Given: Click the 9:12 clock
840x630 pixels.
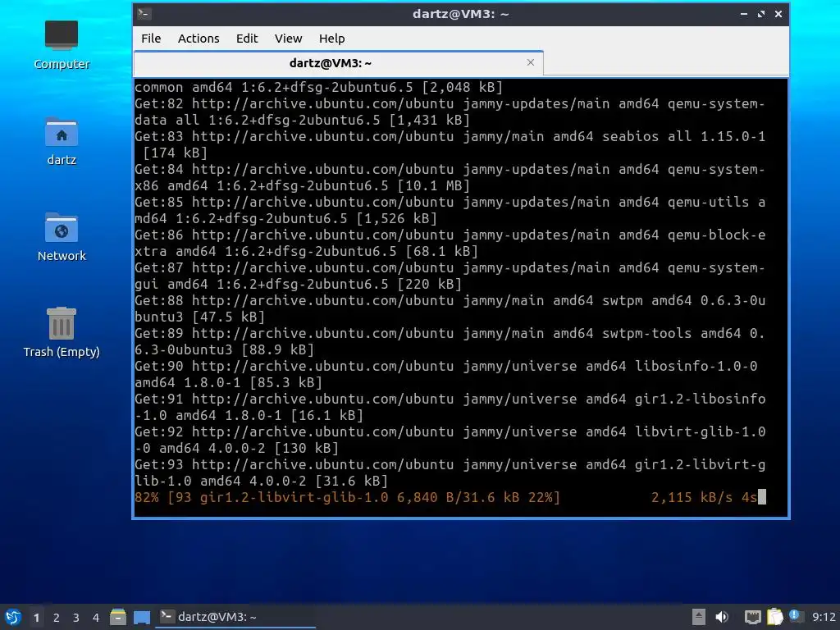Looking at the screenshot, I should [824, 617].
